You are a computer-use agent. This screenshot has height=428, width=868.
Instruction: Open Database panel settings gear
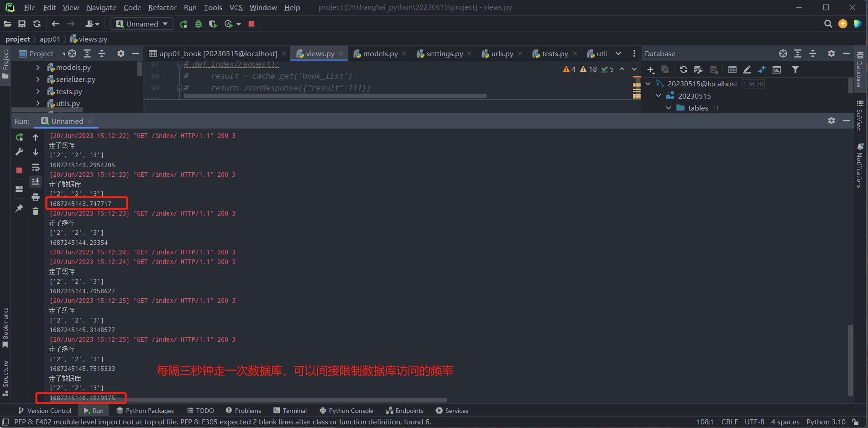click(831, 53)
